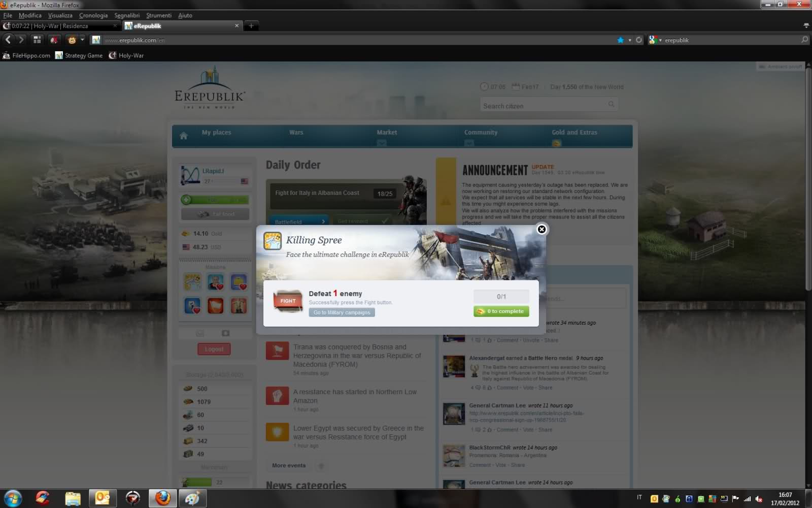Open the Alexandergat profile link
812x508 pixels.
[487, 358]
